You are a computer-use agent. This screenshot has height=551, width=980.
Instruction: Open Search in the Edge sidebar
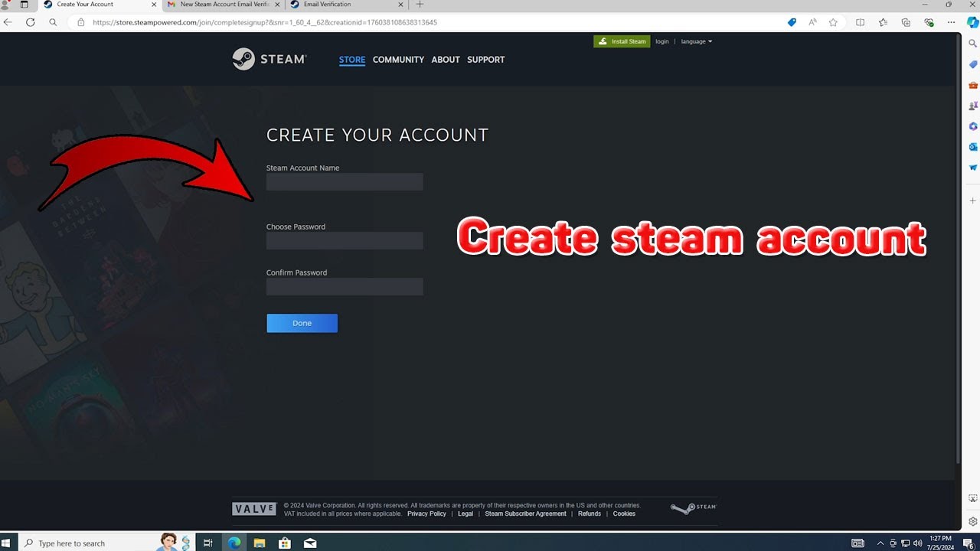coord(972,44)
